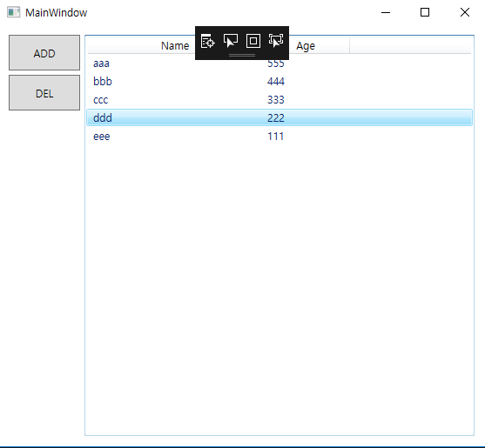Click the highlighted ddd row
485x448 pixels.
(x=280, y=117)
